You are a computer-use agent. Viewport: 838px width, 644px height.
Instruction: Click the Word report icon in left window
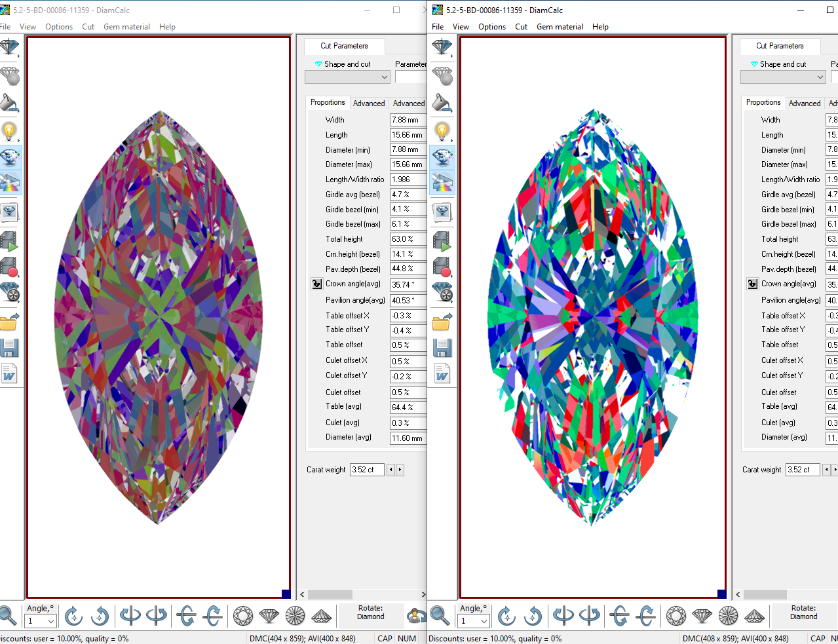[9, 373]
